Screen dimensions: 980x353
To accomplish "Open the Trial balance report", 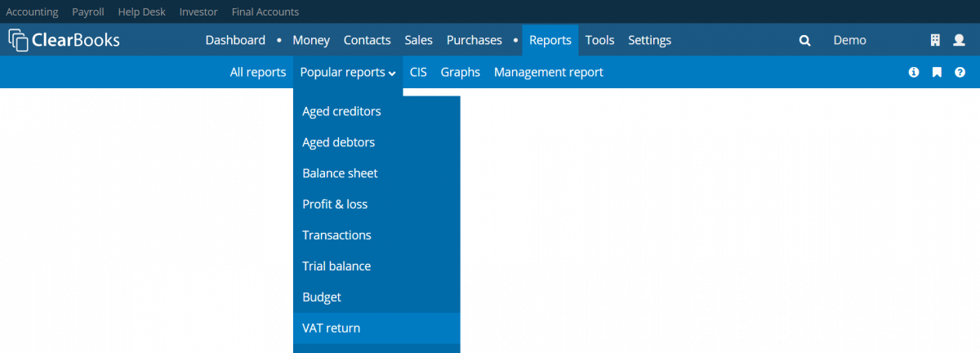I will (x=376, y=266).
